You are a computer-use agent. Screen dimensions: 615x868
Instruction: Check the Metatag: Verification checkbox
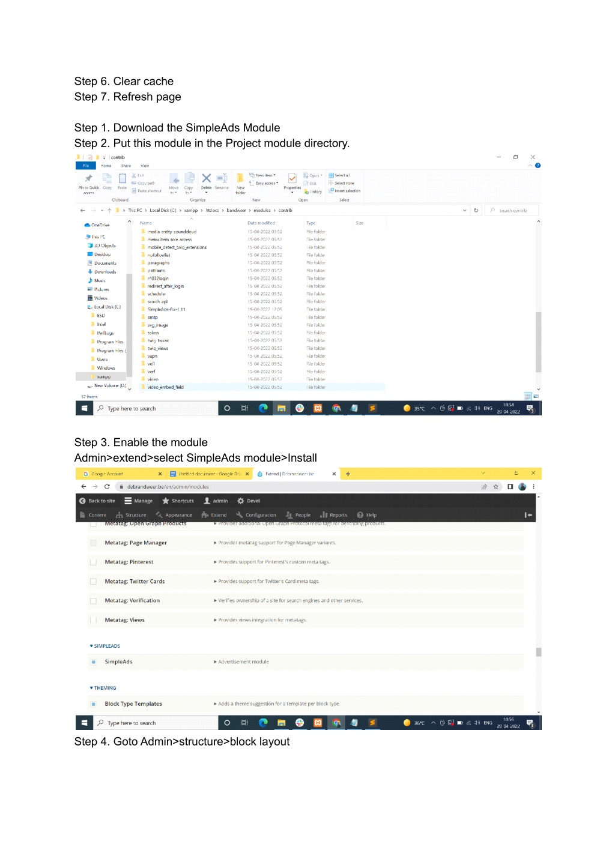(x=93, y=600)
